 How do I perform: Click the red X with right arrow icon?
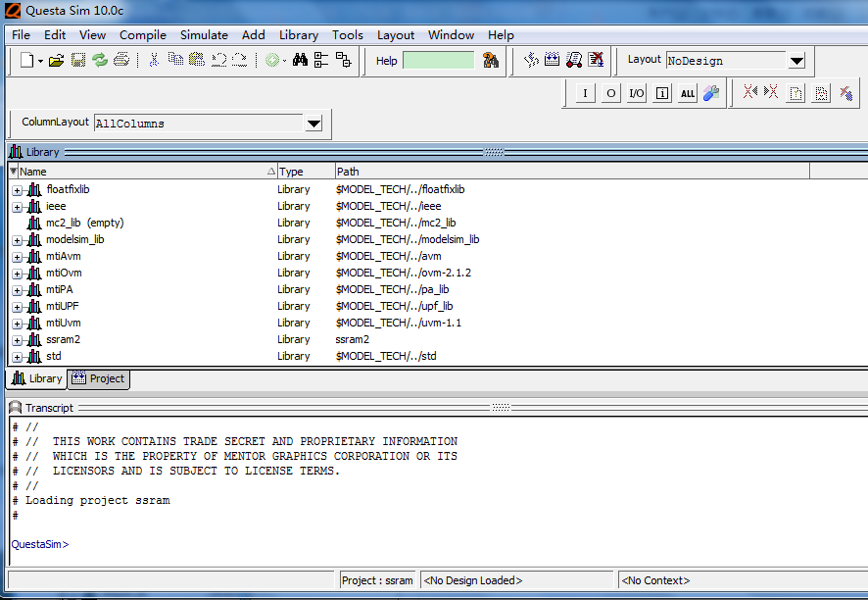(x=771, y=91)
